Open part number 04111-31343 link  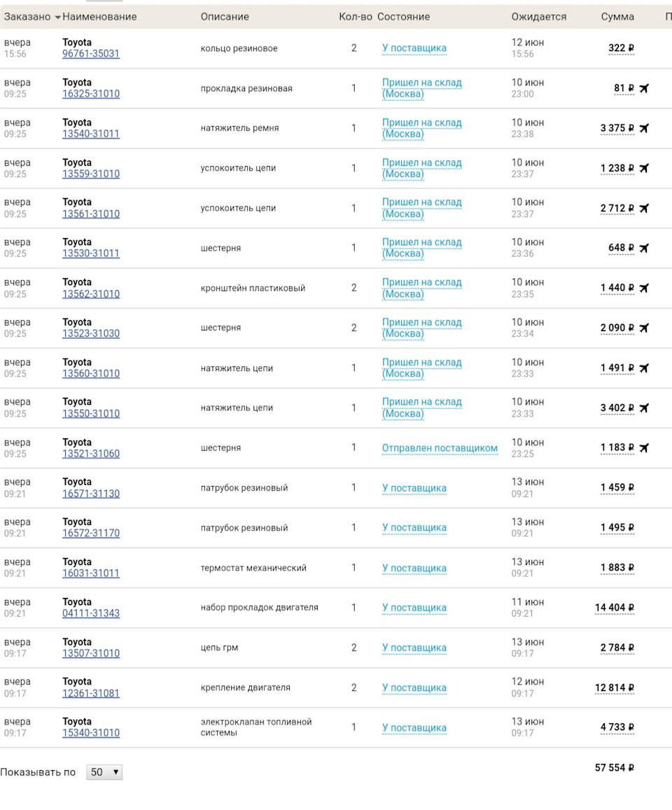tap(91, 613)
